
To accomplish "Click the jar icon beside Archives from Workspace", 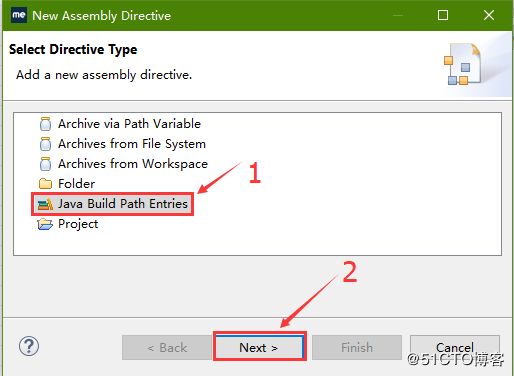I will (45, 164).
